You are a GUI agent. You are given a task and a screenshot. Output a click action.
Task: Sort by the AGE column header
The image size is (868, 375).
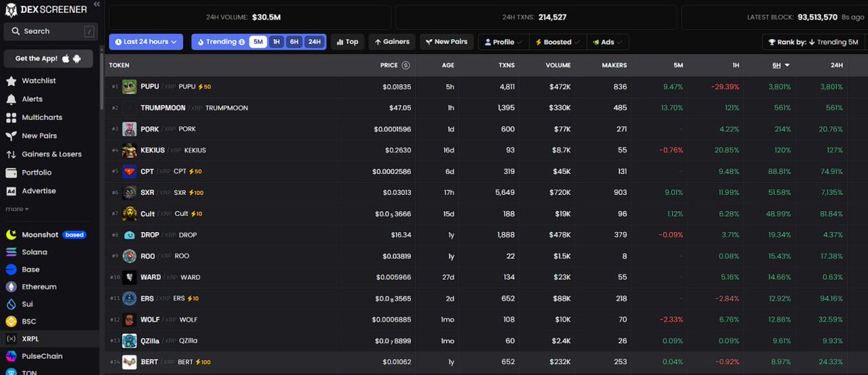[x=448, y=66]
